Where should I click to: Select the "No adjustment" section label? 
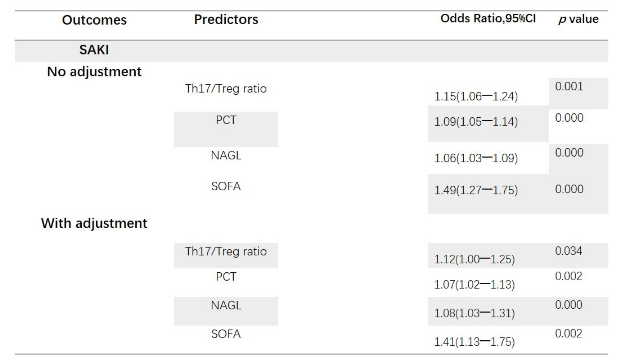pos(94,72)
